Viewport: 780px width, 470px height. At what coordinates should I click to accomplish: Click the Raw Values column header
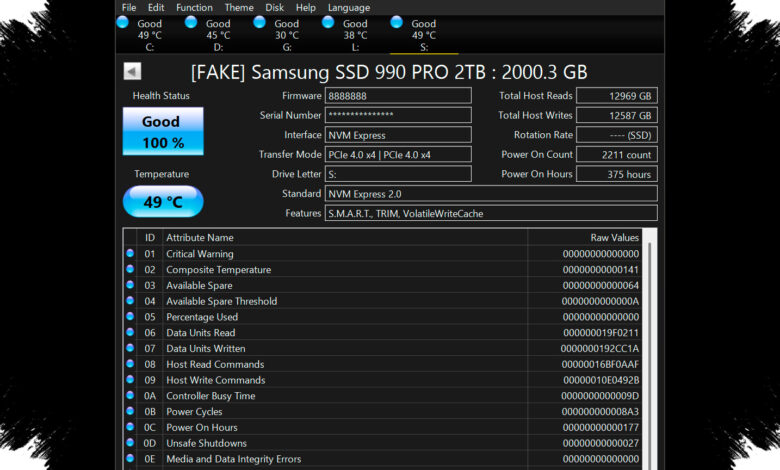(585, 237)
